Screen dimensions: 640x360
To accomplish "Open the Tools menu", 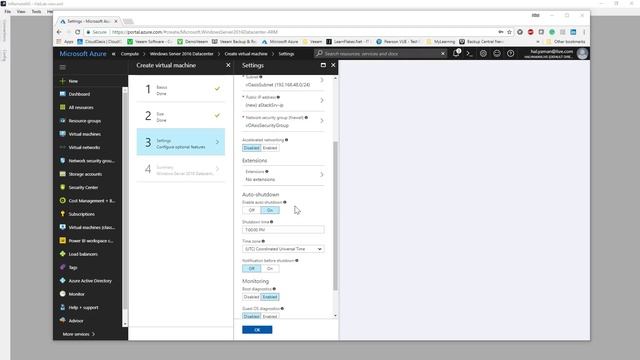I will pyautogui.click(x=36, y=11).
